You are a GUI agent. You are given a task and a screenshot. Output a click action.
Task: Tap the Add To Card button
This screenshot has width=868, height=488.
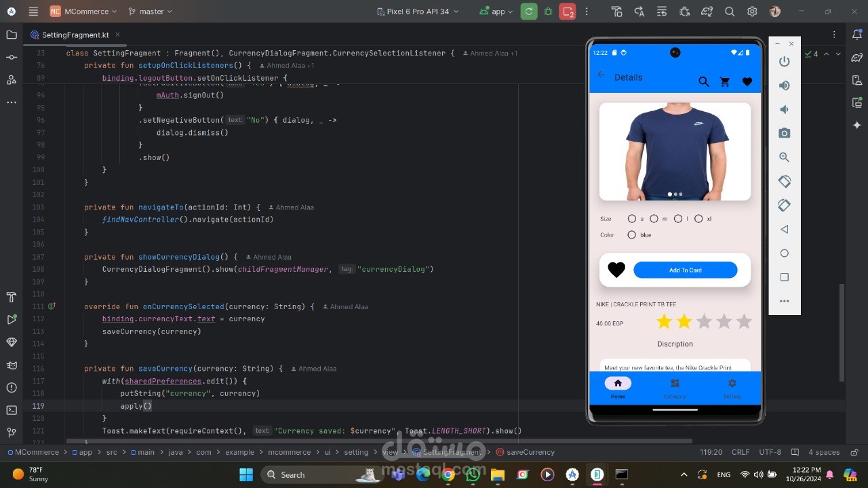pyautogui.click(x=686, y=270)
